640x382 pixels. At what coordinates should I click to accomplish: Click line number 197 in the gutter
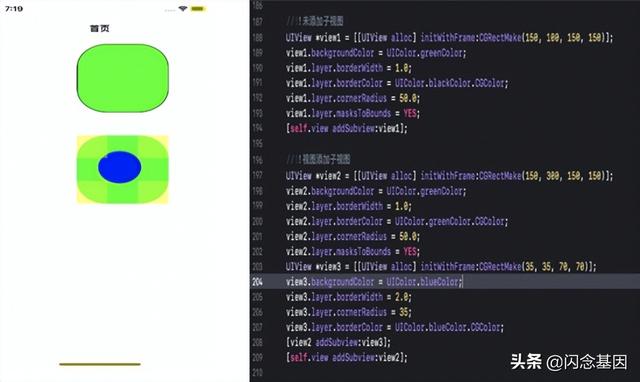coord(258,176)
